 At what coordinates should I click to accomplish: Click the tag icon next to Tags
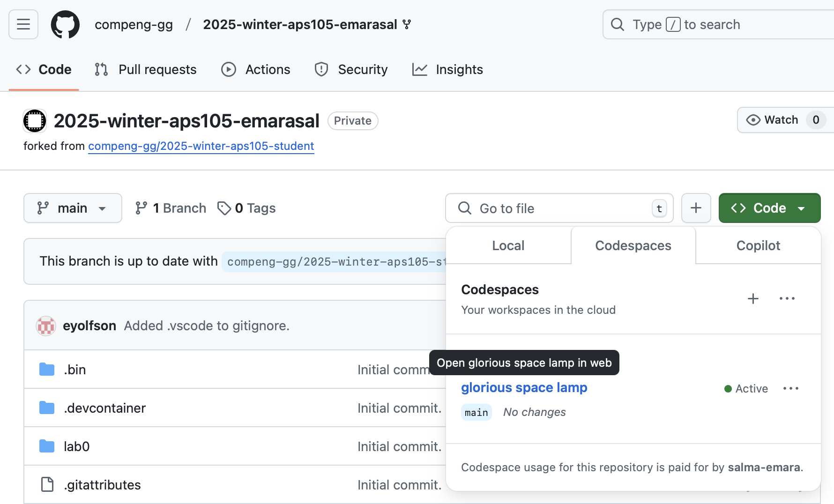(x=224, y=208)
